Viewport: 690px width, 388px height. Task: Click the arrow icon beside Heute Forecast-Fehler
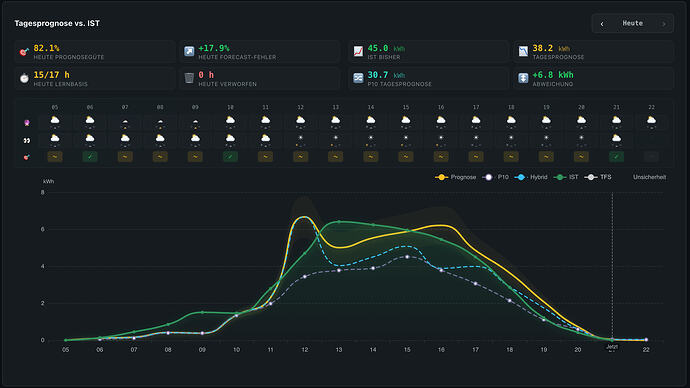[189, 51]
